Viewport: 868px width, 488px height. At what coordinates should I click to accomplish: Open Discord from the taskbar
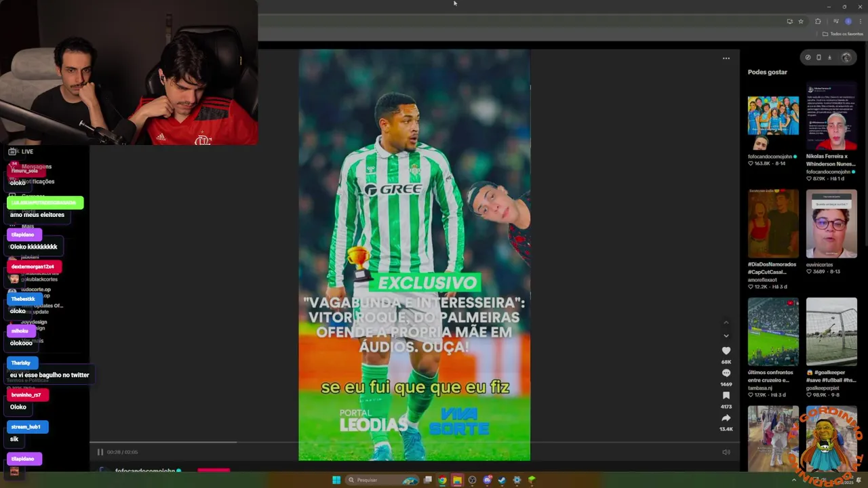coord(487,480)
